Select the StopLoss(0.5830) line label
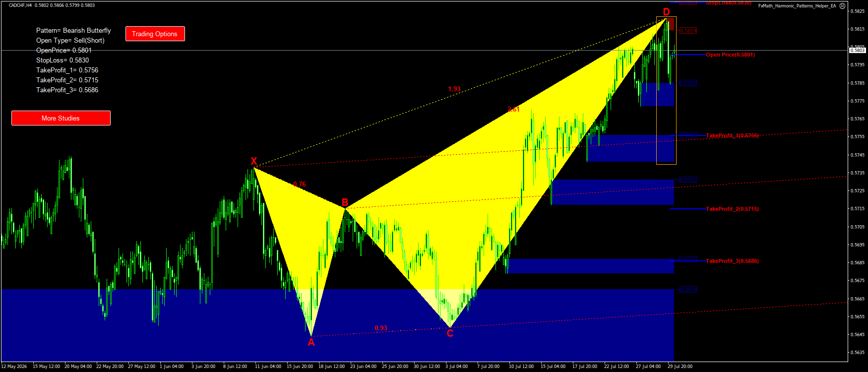The height and width of the screenshot is (372, 868). tap(729, 3)
